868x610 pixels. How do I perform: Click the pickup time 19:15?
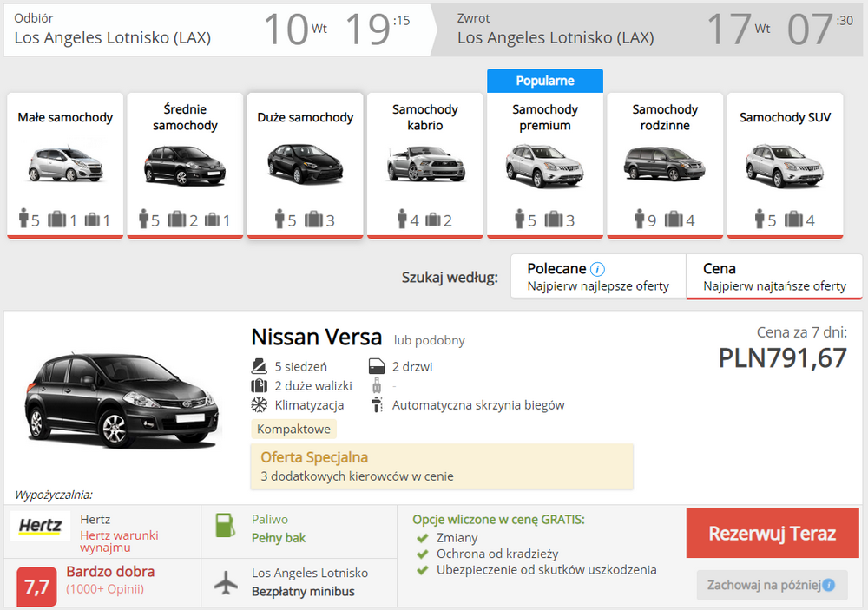pyautogui.click(x=377, y=29)
